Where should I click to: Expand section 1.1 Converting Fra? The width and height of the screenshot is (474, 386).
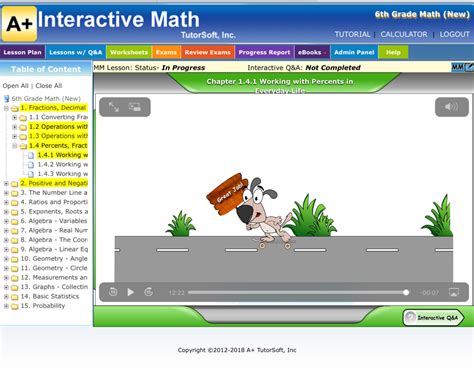pyautogui.click(x=15, y=117)
